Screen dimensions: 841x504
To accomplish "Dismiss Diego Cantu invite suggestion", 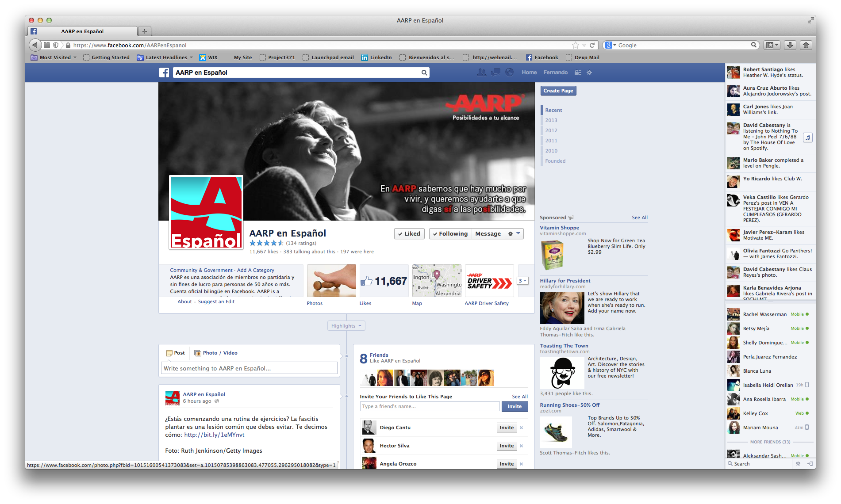I will (x=522, y=428).
